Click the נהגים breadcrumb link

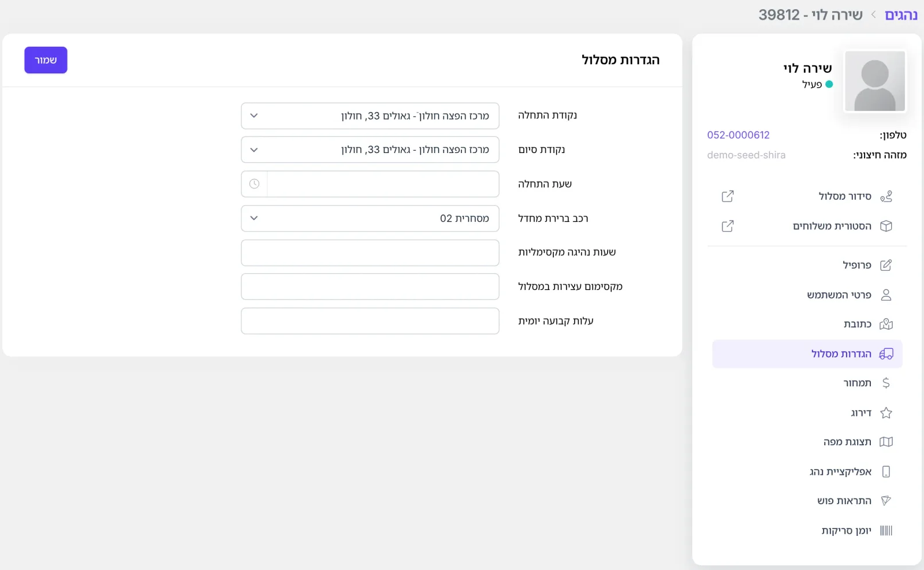pos(901,15)
